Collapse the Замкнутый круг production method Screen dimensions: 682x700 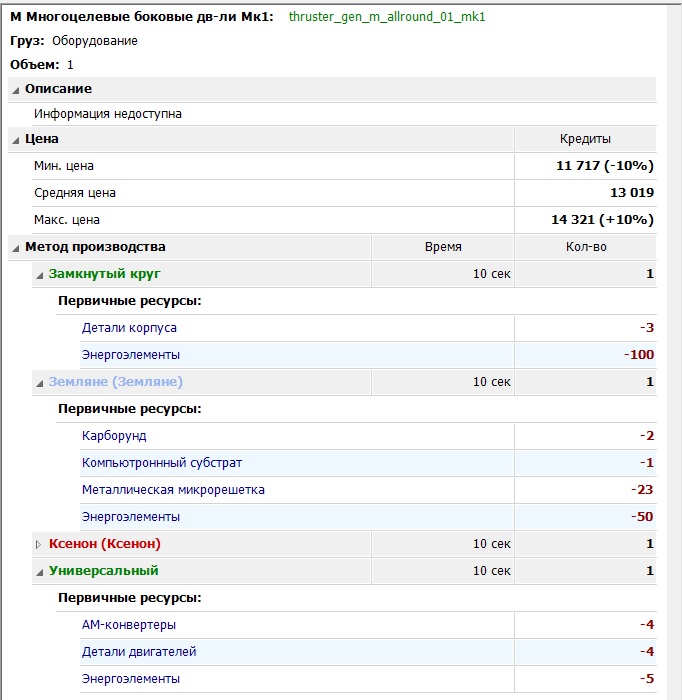tap(40, 274)
